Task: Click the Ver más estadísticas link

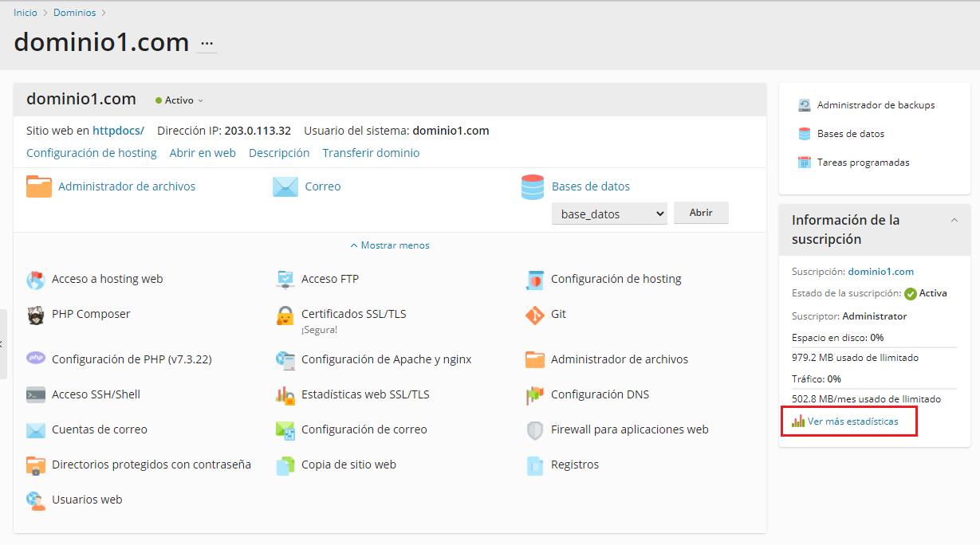Action: 852,421
